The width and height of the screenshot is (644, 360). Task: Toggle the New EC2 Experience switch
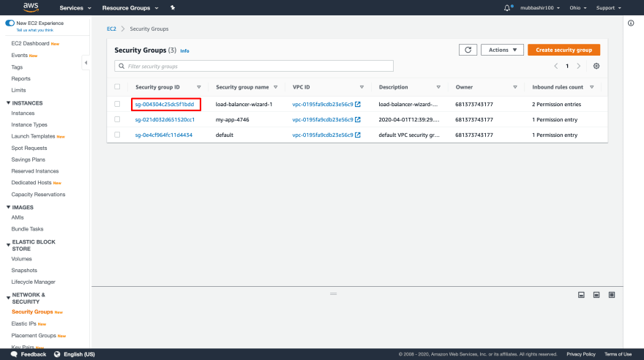10,23
